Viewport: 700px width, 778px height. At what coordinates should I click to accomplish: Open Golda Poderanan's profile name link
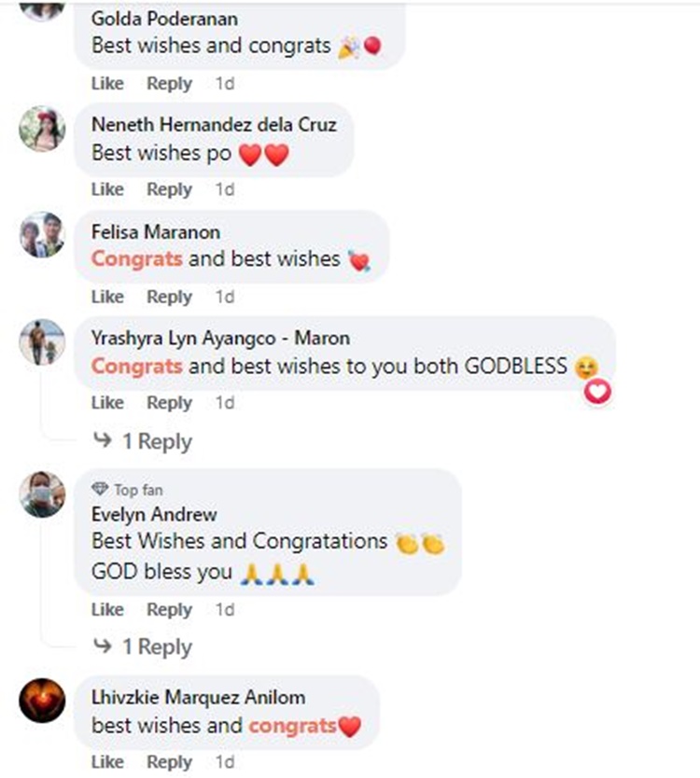click(x=164, y=19)
